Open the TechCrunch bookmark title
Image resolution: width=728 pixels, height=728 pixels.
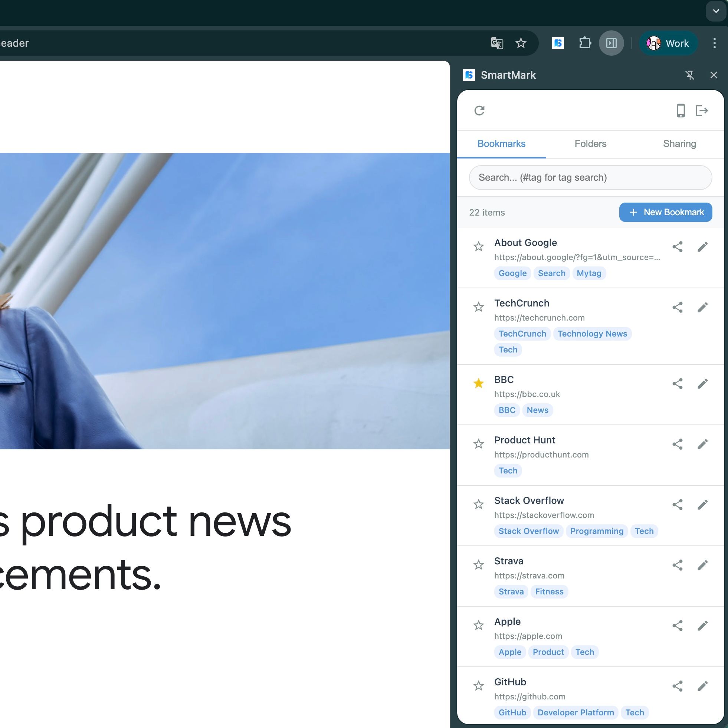click(x=522, y=304)
